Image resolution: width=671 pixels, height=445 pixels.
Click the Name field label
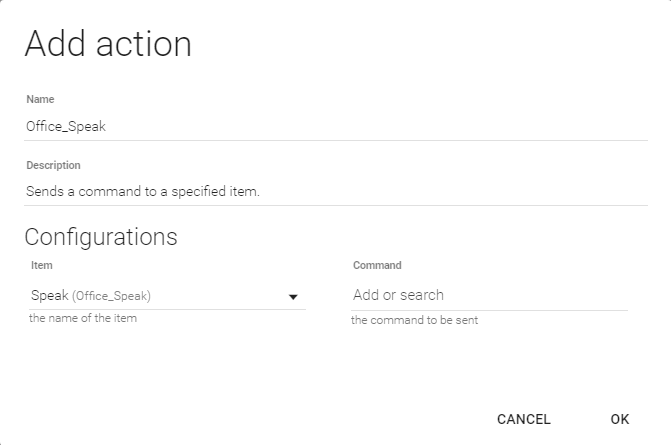pos(40,100)
